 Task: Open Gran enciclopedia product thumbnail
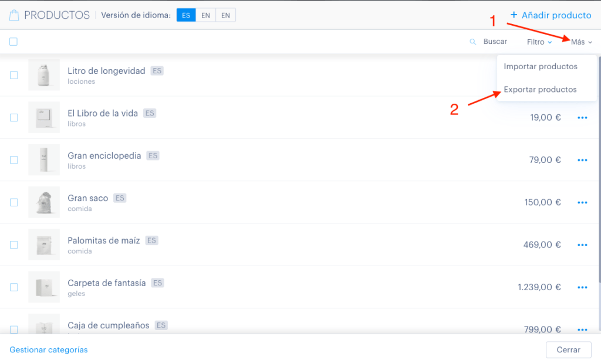click(x=44, y=160)
